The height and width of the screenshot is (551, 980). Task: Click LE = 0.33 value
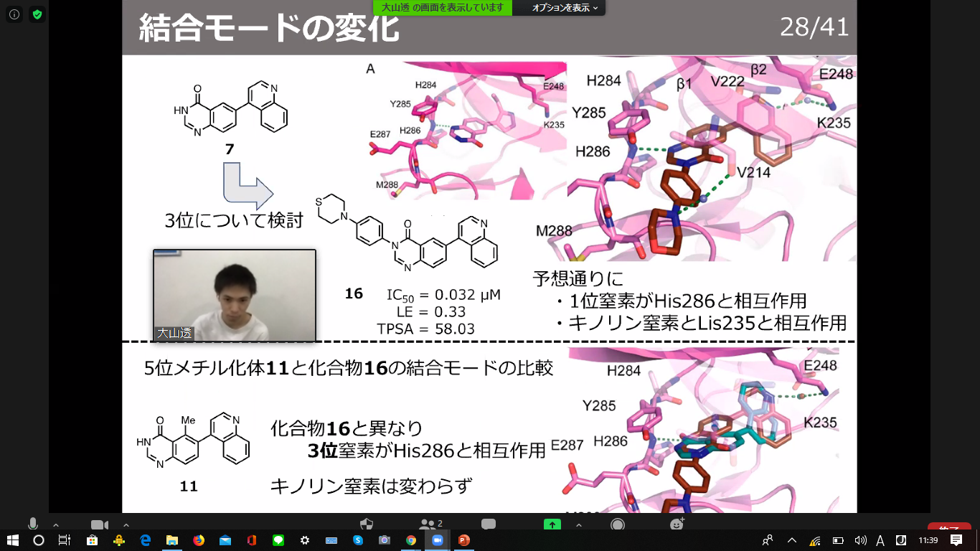pos(430,312)
